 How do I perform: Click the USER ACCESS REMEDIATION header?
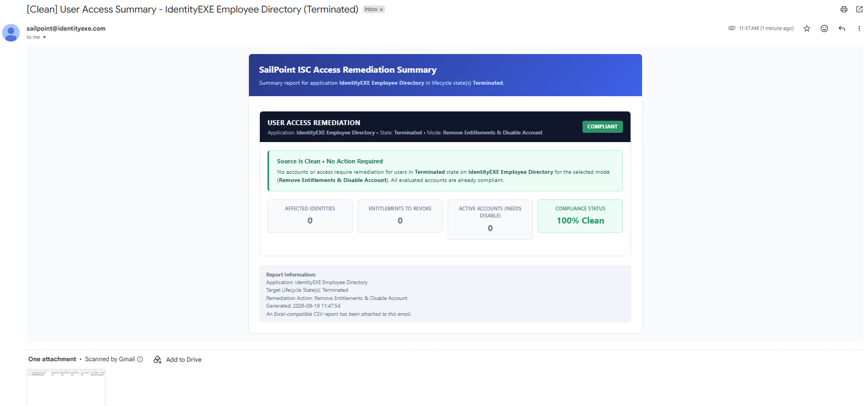tap(314, 123)
